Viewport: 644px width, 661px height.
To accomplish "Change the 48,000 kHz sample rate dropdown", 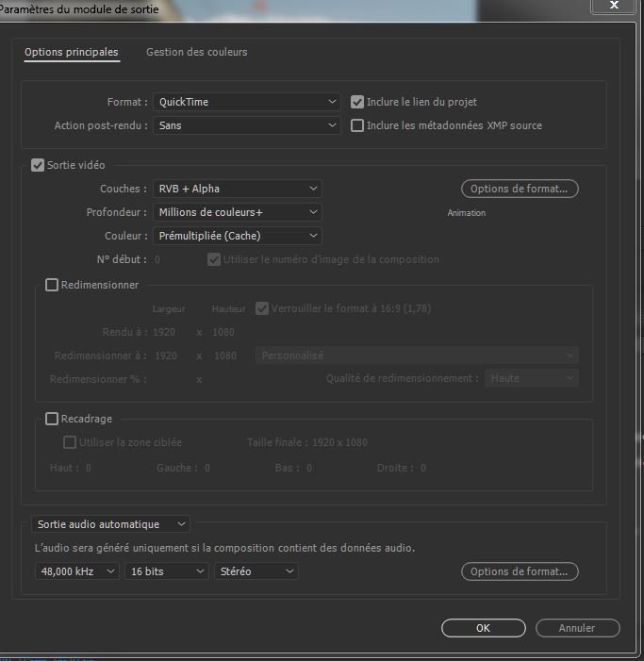I will [77, 571].
